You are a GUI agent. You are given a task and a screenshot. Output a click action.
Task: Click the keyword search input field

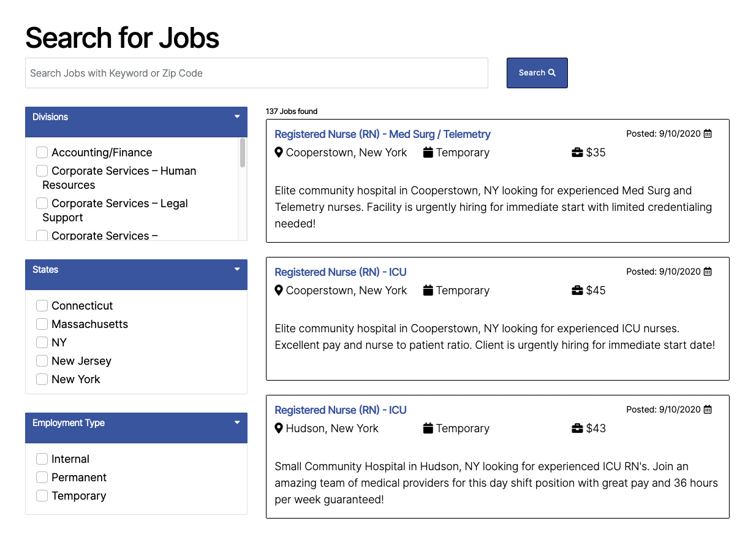coord(256,72)
